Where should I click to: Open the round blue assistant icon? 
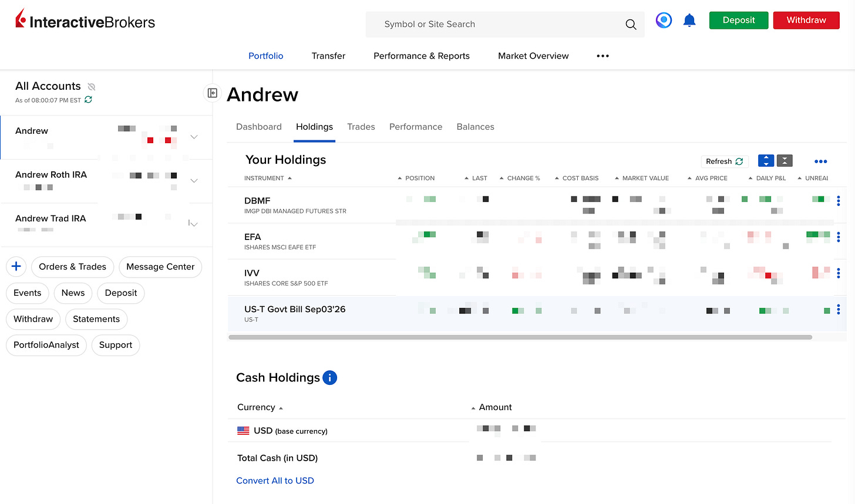coord(664,21)
